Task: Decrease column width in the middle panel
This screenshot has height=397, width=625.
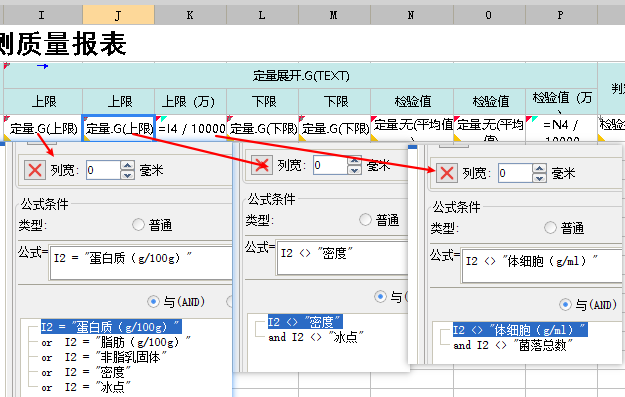Action: pos(354,170)
